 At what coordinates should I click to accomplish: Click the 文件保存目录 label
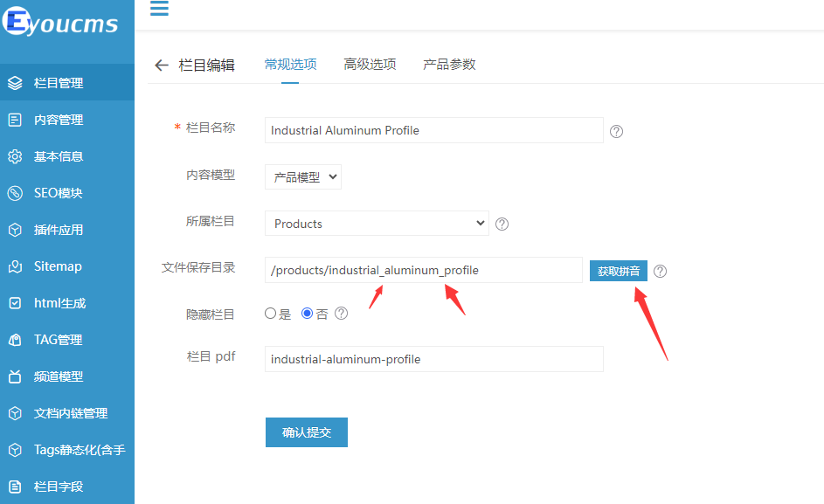click(x=198, y=267)
